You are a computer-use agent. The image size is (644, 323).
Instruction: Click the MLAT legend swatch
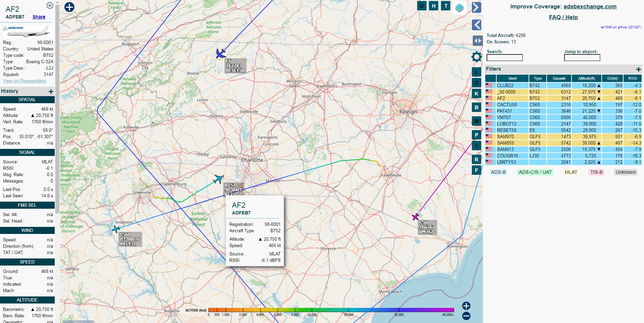(571, 172)
